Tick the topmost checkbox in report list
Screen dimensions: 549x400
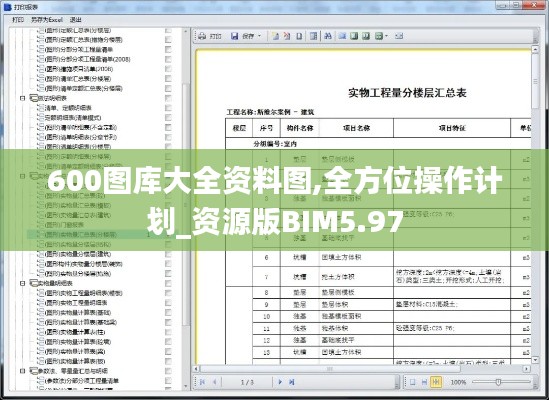tap(168, 30)
